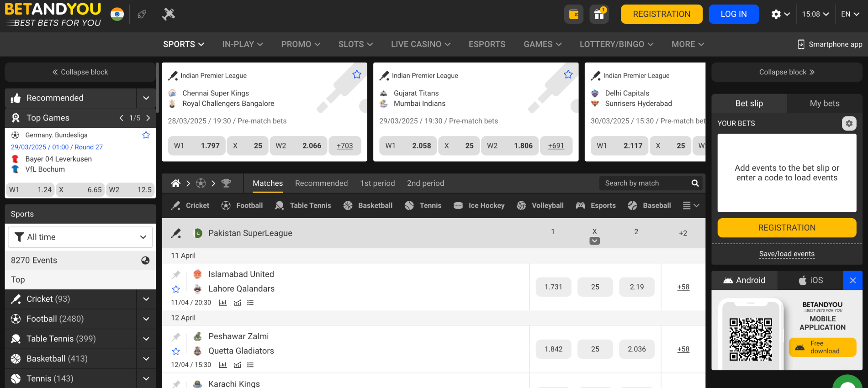Favorite the Chennai Super Kings match star
868x388 pixels.
357,75
